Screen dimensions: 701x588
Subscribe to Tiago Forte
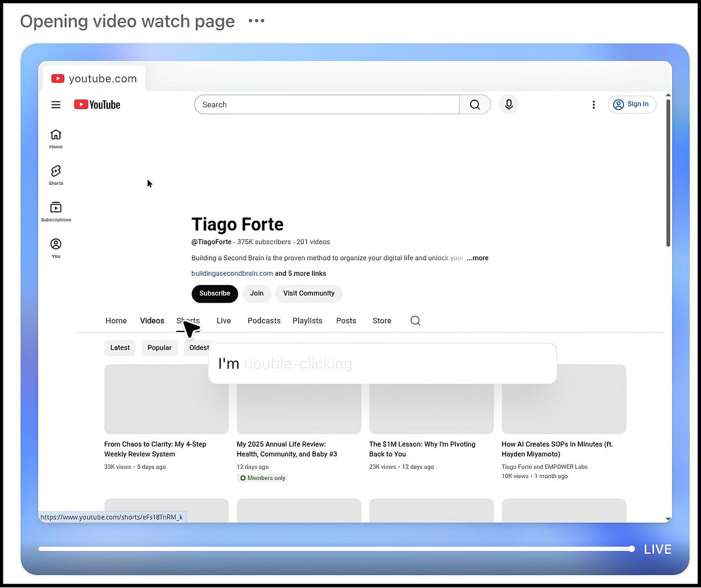(x=215, y=294)
